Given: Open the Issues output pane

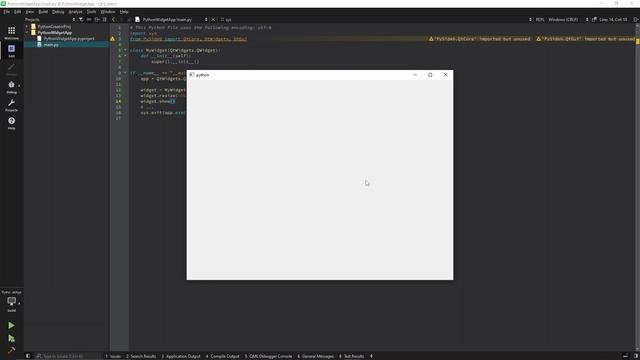Looking at the screenshot, I should point(113,356).
